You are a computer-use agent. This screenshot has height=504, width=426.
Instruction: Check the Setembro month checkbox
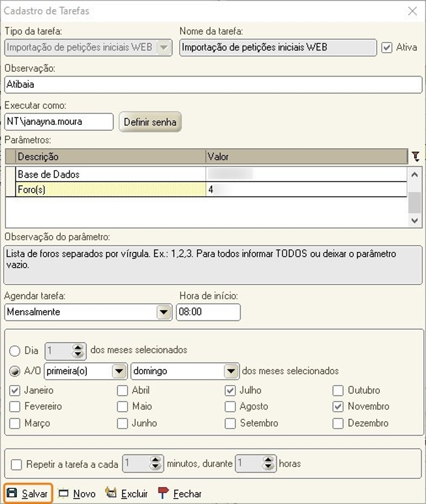click(x=230, y=423)
